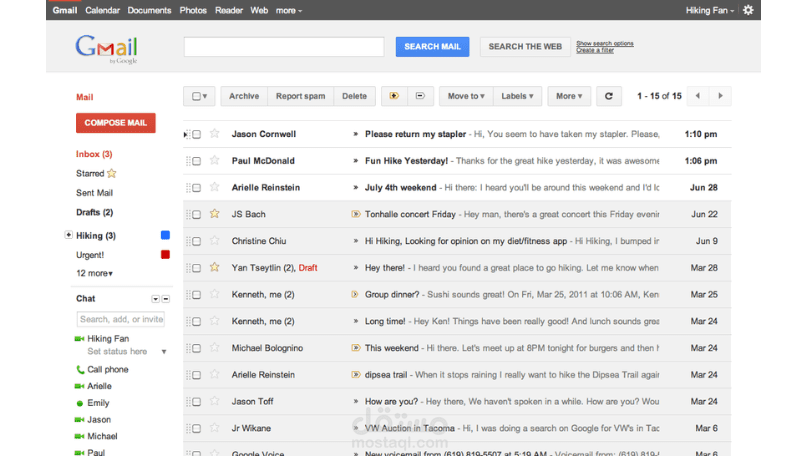Open the settings gear icon
The height and width of the screenshot is (460, 800).
pyautogui.click(x=748, y=10)
